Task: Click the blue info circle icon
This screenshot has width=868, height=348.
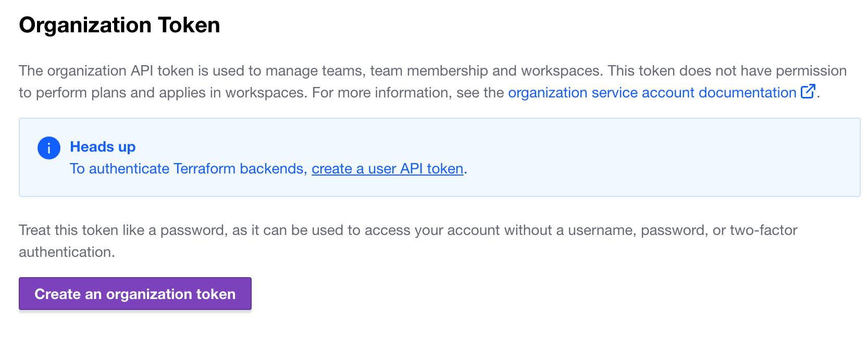Action: (x=49, y=148)
